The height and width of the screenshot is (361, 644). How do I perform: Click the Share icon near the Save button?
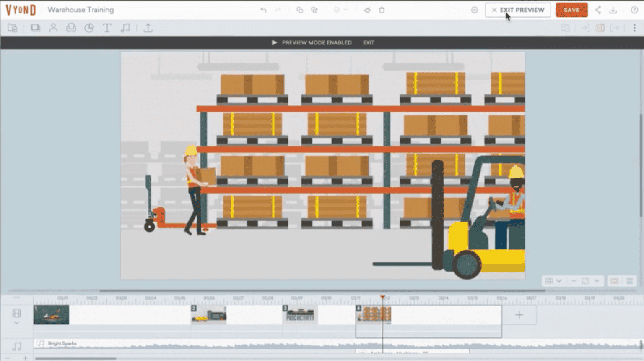tap(598, 10)
